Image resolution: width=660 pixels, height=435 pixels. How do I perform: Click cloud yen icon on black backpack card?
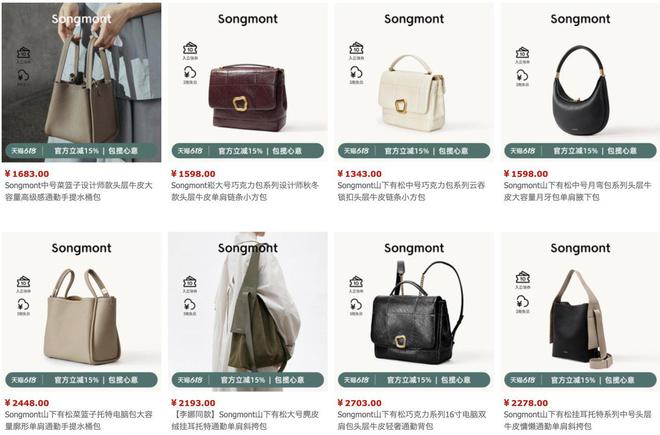356,304
